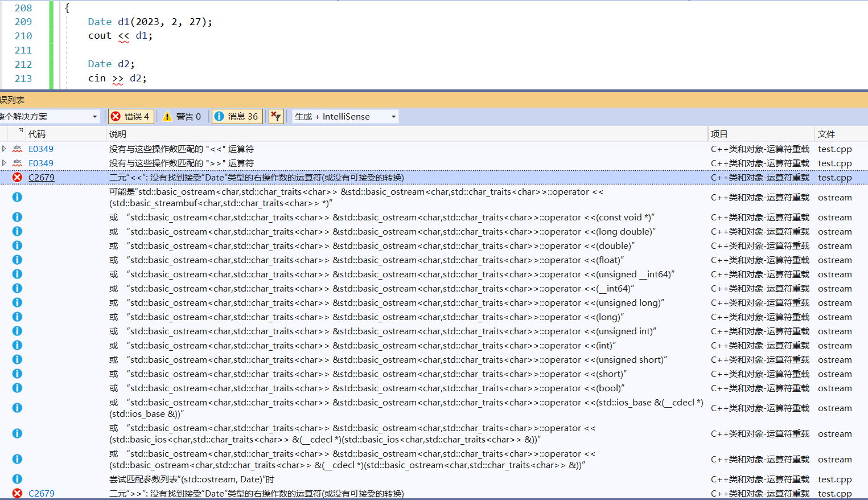Image resolution: width=868 pixels, height=500 pixels.
Task: Click info icon for the (long double) overload
Action: click(18, 231)
